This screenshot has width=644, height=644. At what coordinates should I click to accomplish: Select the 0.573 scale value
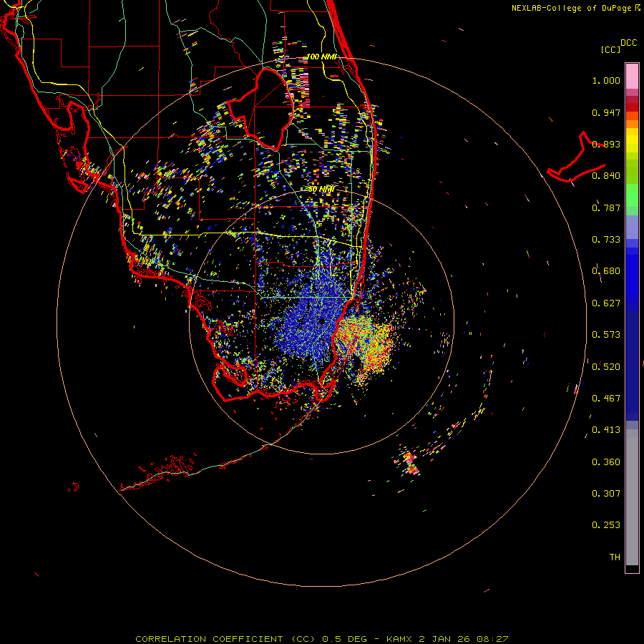coord(606,335)
